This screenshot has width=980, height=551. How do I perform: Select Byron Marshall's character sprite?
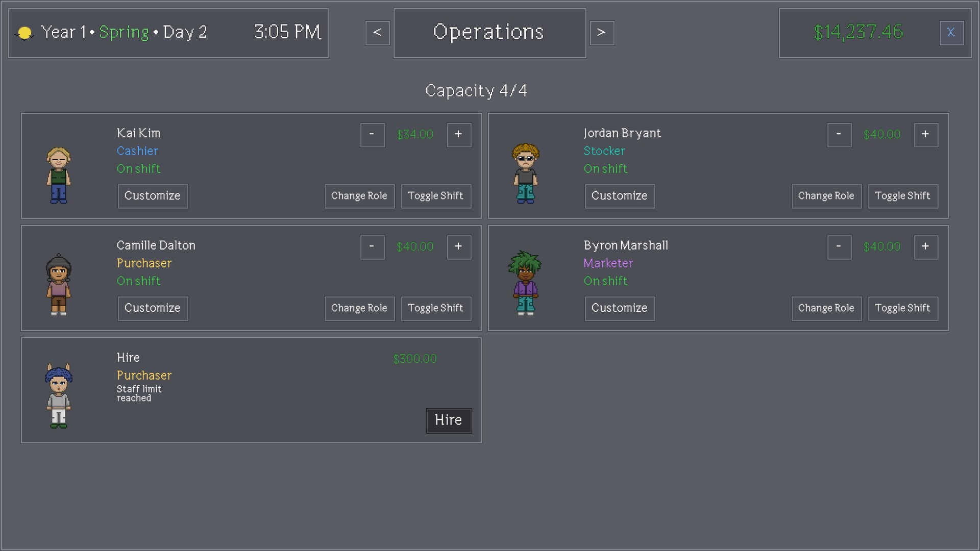tap(525, 283)
